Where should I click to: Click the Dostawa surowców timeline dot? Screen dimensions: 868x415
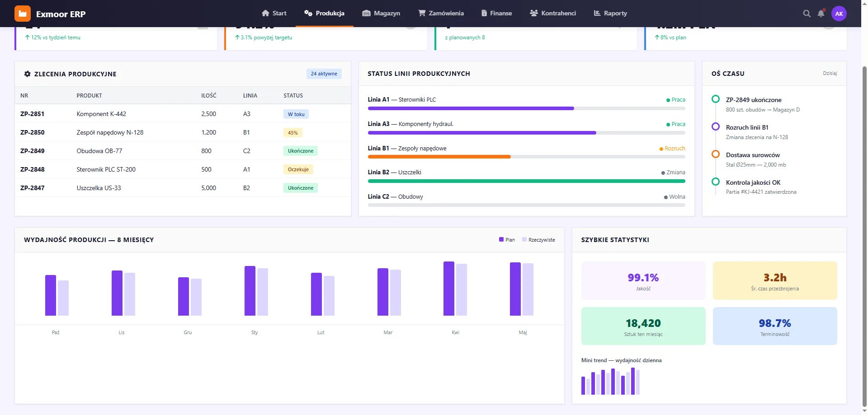[716, 154]
